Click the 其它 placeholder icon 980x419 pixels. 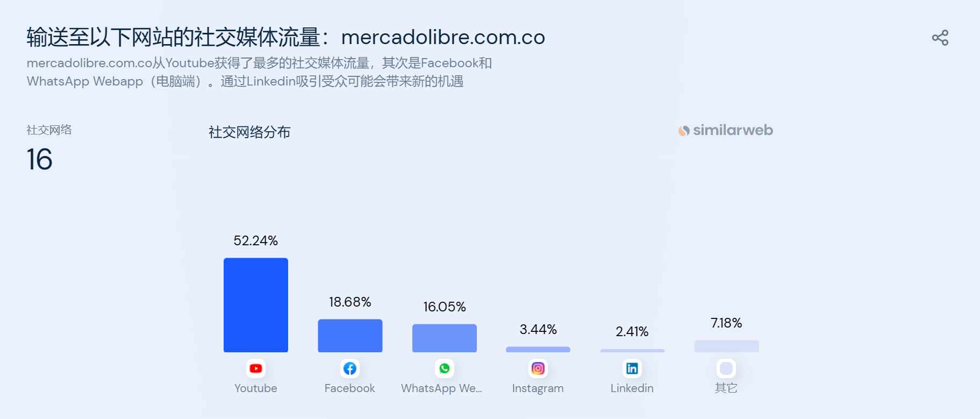(726, 368)
